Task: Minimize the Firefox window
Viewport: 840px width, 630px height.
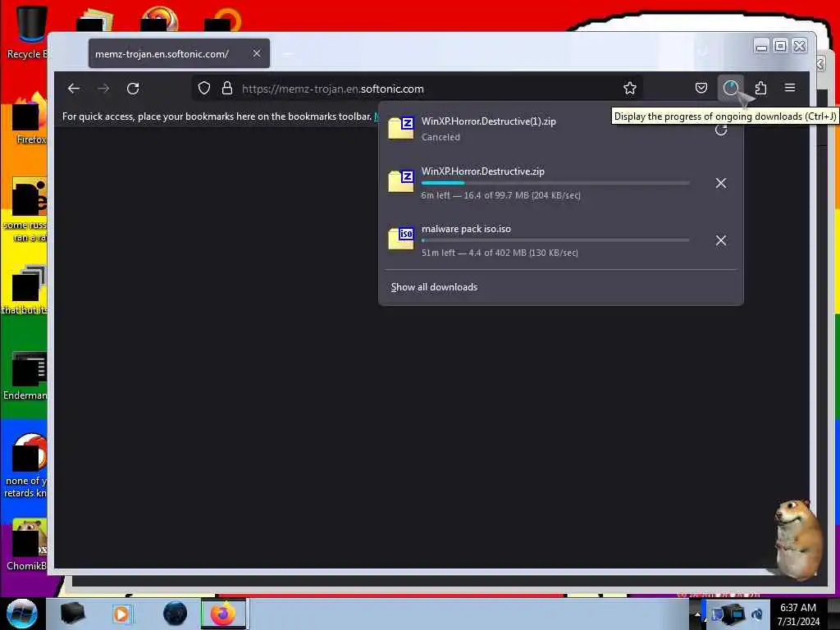Action: [761, 47]
